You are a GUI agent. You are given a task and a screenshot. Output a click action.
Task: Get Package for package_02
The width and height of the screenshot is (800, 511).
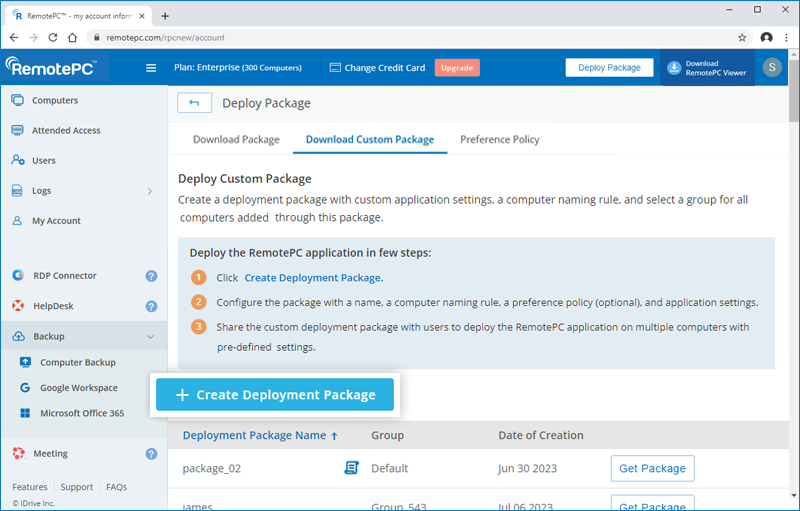(652, 468)
